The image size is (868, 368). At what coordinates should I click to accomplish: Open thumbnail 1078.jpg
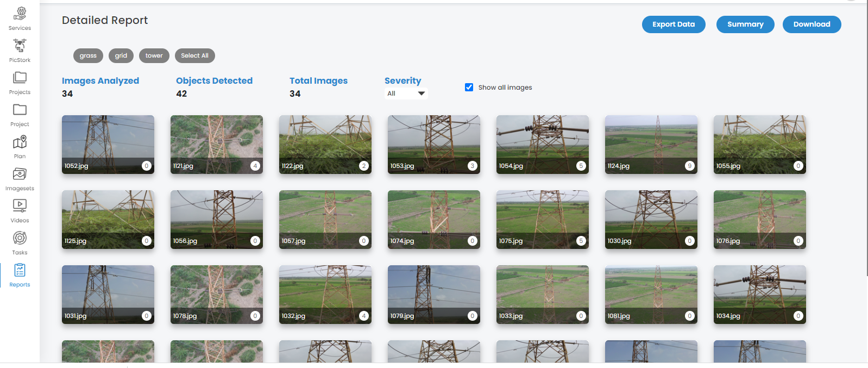[x=217, y=295]
